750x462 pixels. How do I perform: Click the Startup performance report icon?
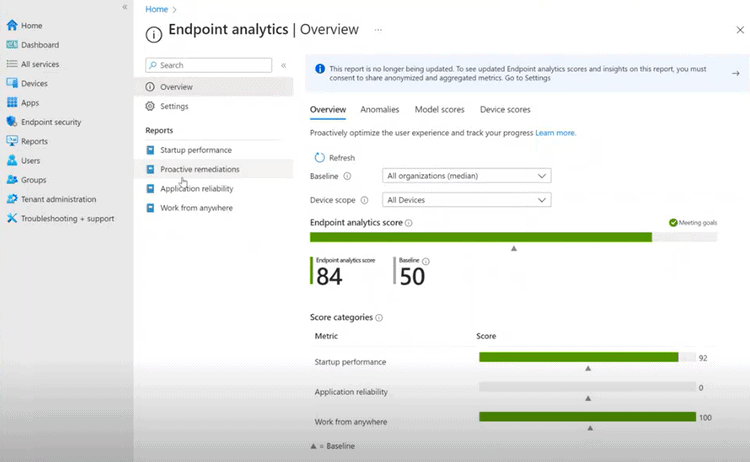pyautogui.click(x=150, y=150)
